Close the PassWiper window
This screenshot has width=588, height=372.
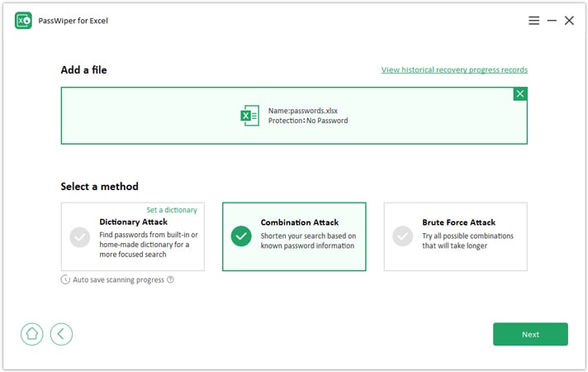point(569,21)
